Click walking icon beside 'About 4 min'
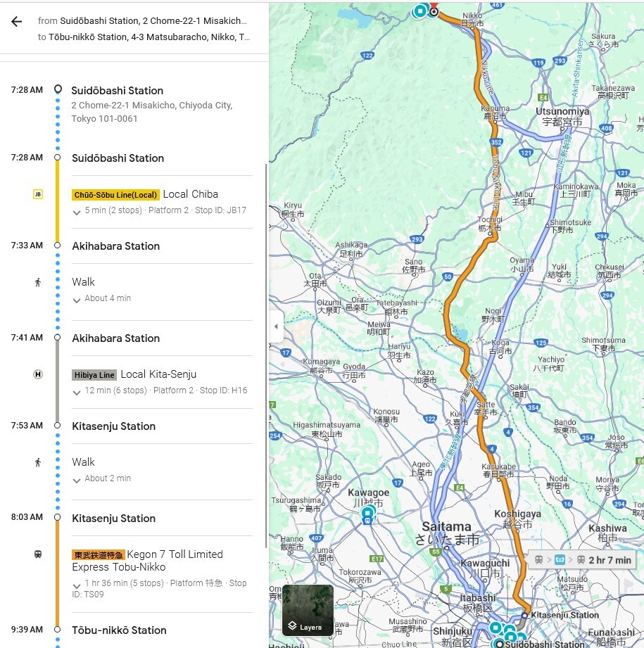 [37, 282]
